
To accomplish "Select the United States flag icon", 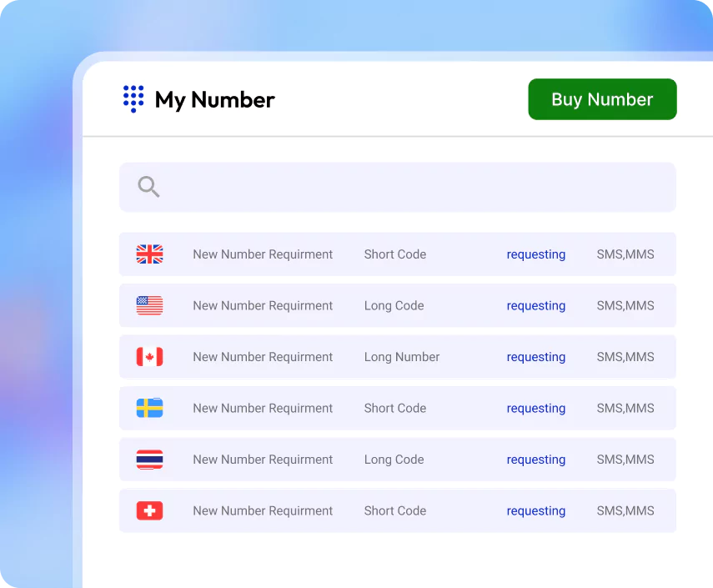I will pyautogui.click(x=149, y=305).
